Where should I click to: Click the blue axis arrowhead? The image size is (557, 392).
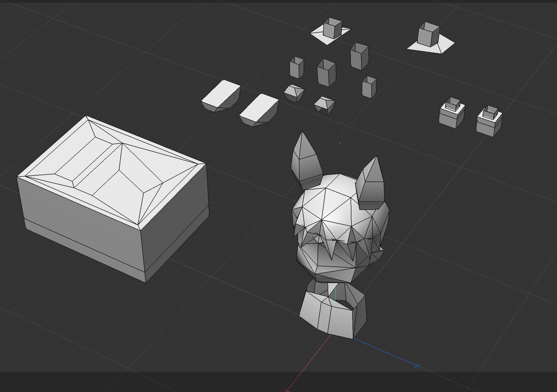417,366
